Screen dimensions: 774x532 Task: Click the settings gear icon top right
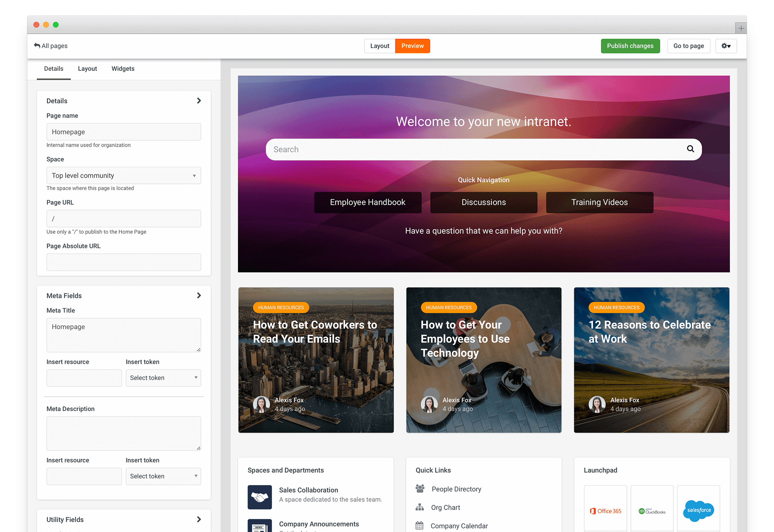click(726, 46)
